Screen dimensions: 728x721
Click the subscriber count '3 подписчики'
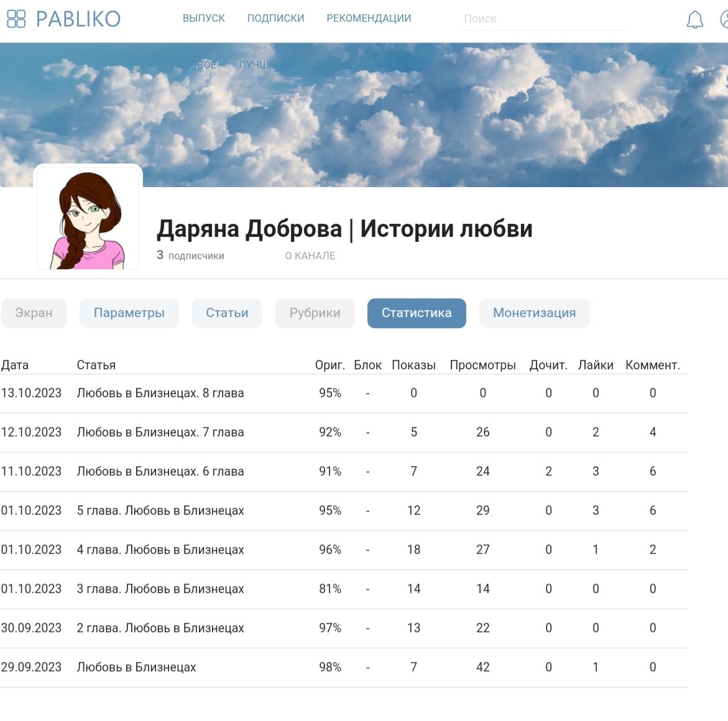click(x=190, y=254)
